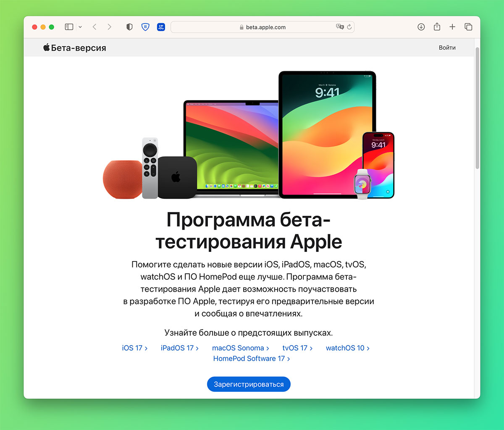
Task: Open the HomePod Software 17 link
Action: (252, 359)
